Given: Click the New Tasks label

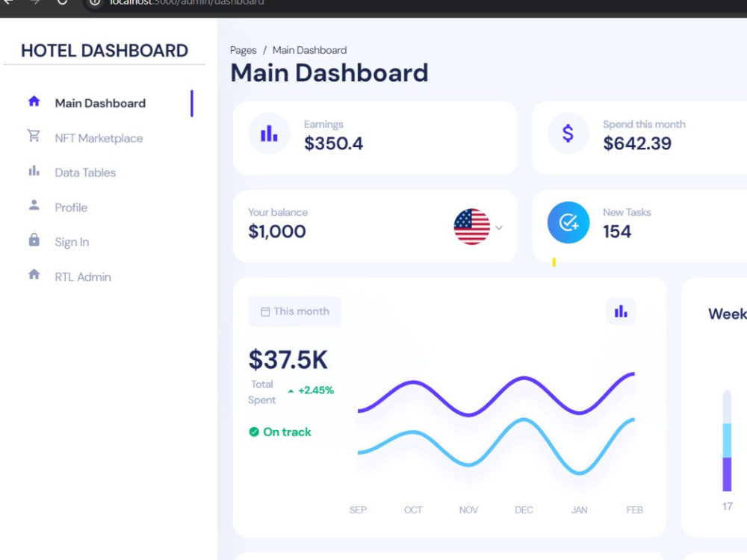Looking at the screenshot, I should point(627,212).
